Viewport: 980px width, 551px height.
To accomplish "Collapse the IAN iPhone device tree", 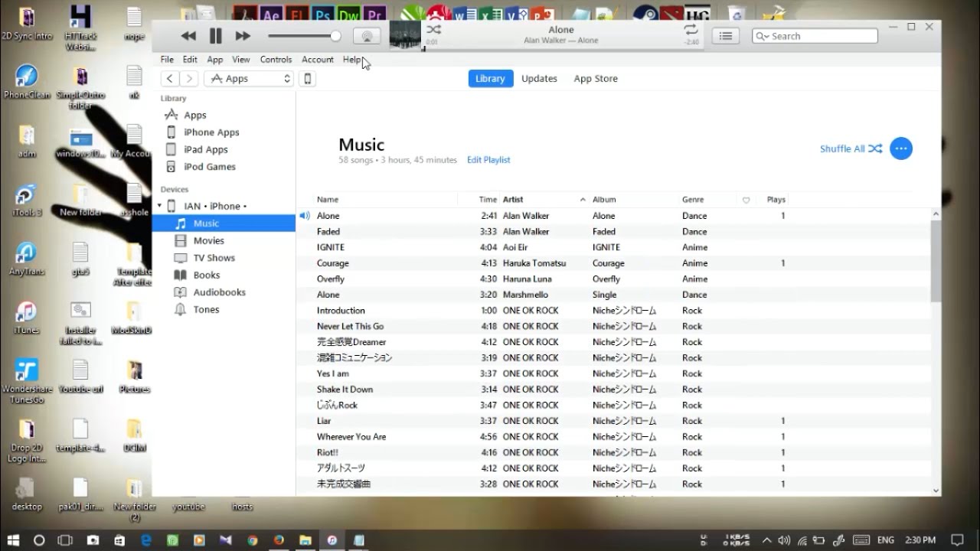I will point(160,206).
